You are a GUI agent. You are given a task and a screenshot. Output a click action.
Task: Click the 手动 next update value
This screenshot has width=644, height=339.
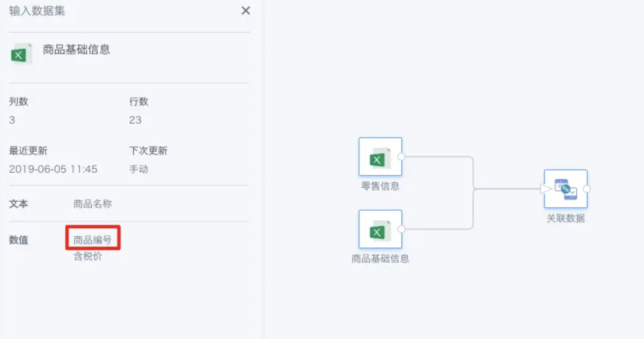[139, 169]
